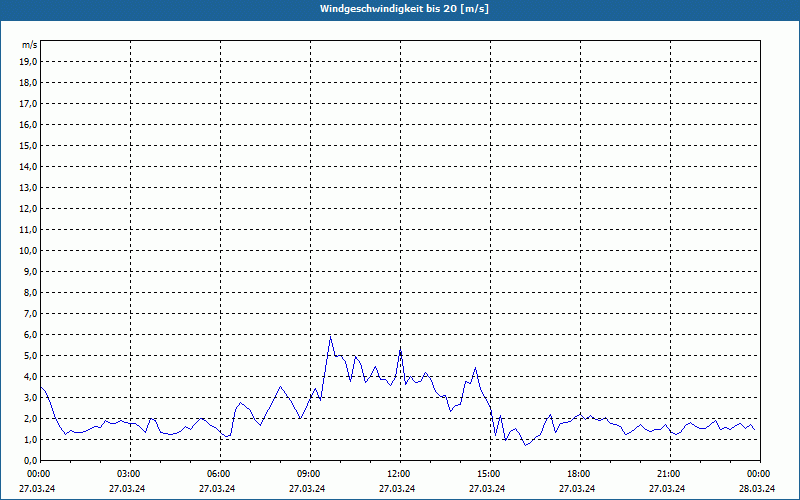Click the '5,0' y-axis value
The image size is (800, 500).
click(30, 356)
